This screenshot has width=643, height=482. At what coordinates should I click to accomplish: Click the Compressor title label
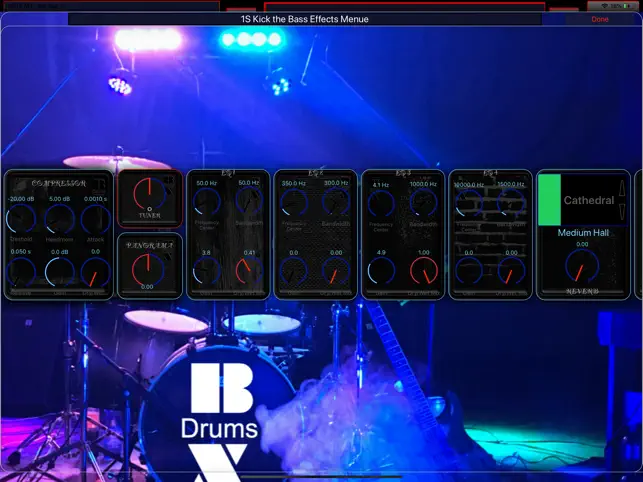pos(59,183)
